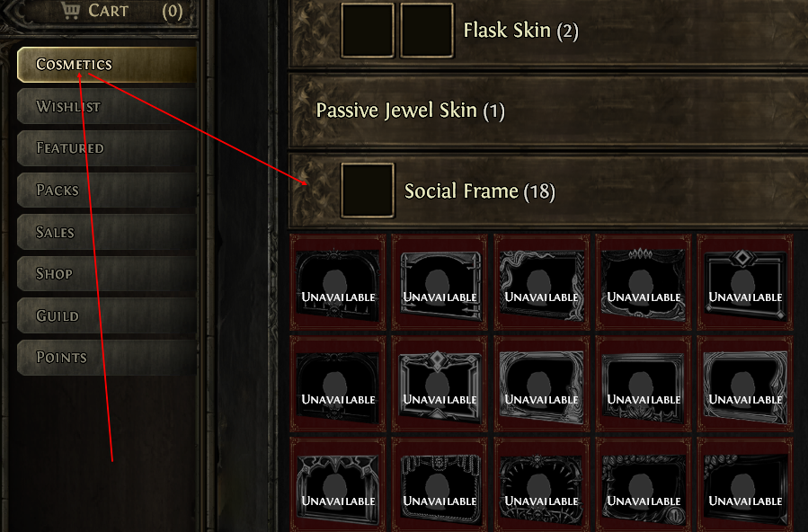Open the shopping Cart icon
Viewport: 808px width, 532px height.
click(70, 10)
